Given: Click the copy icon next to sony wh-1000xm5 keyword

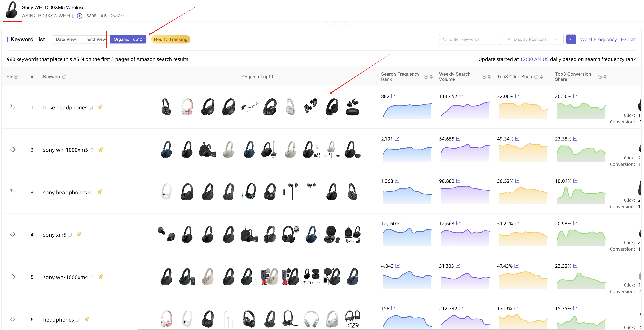Looking at the screenshot, I should coord(92,150).
